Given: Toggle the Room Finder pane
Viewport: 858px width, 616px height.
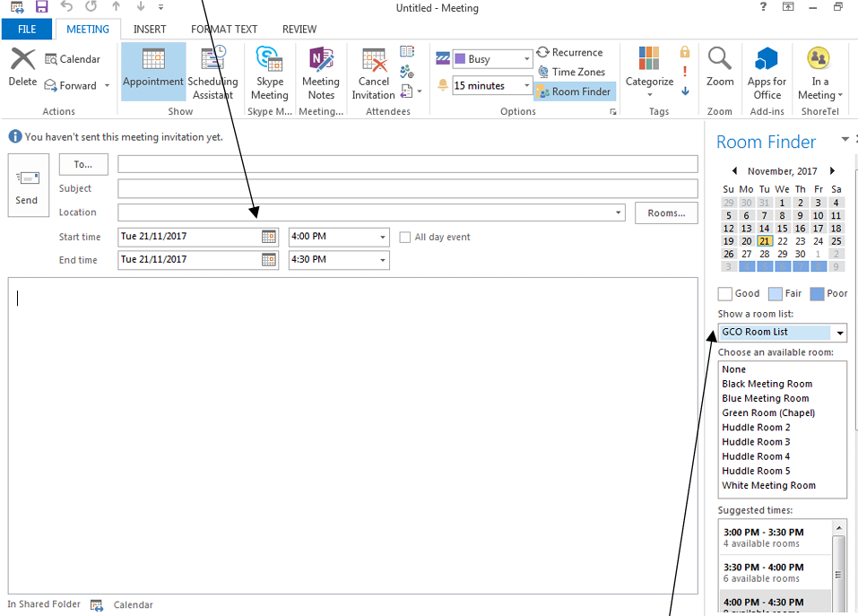Looking at the screenshot, I should point(574,91).
